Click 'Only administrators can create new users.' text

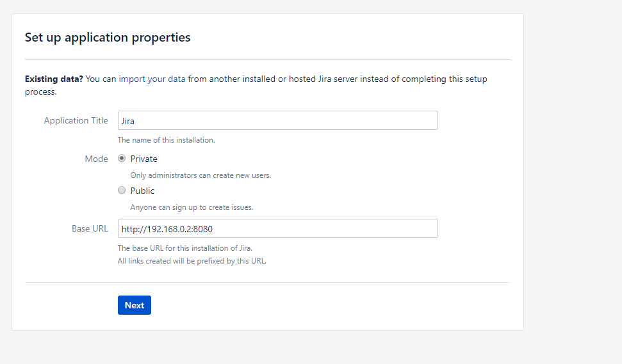coord(201,175)
